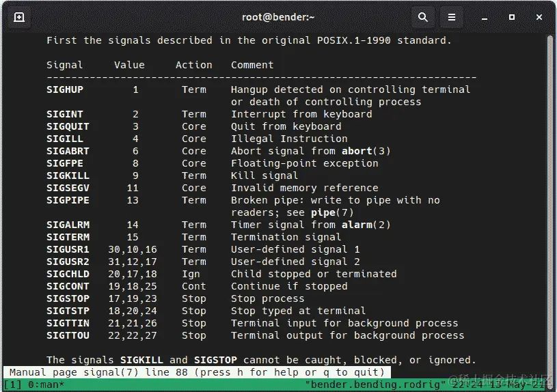Viewport: 557px width, 392px height.
Task: Select the SIGTTOU signal name
Action: [68, 335]
